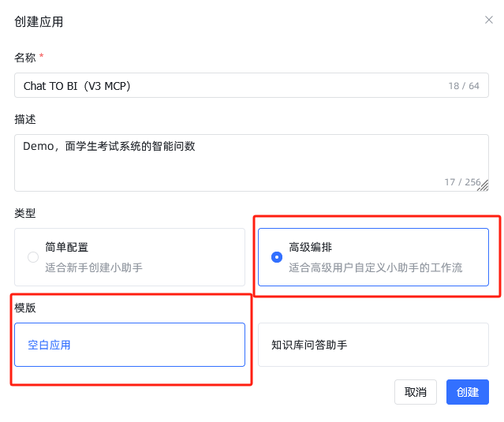This screenshot has height=422, width=504.
Task: Click the 类型 section label
Action: (x=25, y=213)
